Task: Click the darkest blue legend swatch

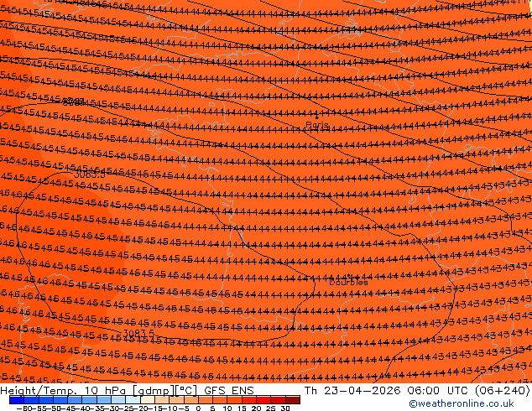Action: coord(17,400)
